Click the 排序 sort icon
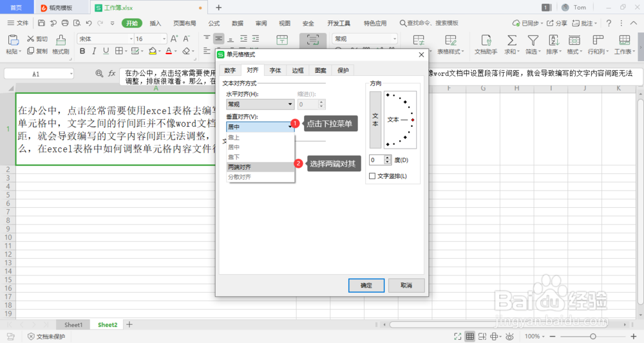The width and height of the screenshot is (644, 343). point(554,44)
